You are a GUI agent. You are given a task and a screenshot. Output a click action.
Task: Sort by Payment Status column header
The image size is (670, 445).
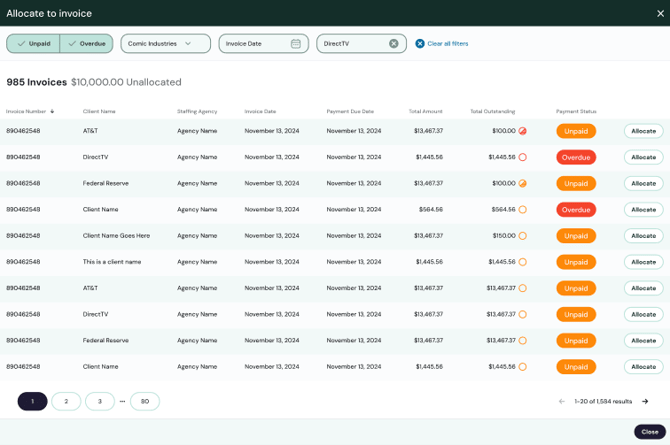tap(576, 111)
